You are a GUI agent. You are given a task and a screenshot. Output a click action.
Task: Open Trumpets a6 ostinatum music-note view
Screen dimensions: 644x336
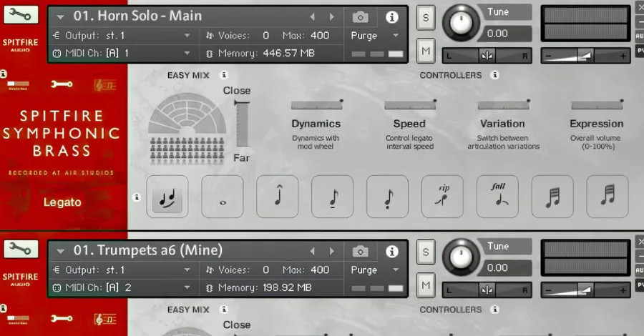point(105,319)
